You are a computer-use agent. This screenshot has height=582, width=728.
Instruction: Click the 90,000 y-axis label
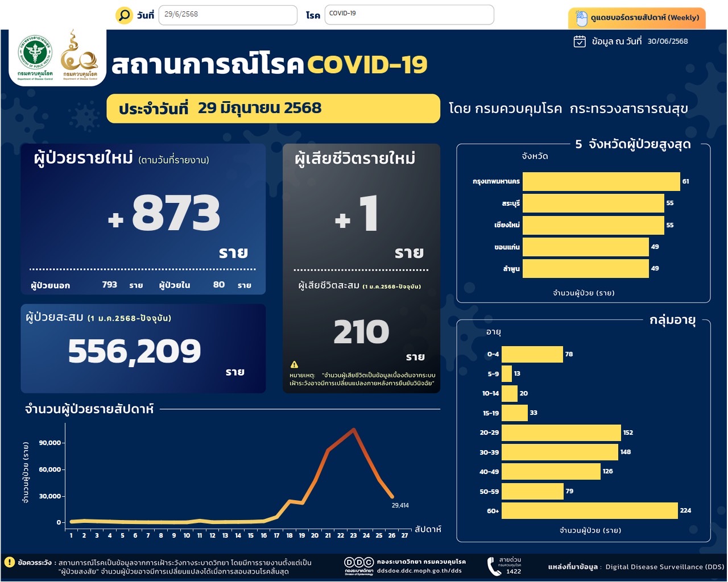[x=50, y=443]
